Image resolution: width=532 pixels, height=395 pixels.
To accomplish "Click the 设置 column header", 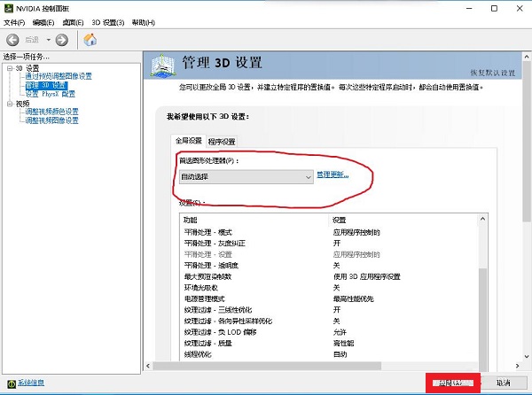I will [x=403, y=221].
